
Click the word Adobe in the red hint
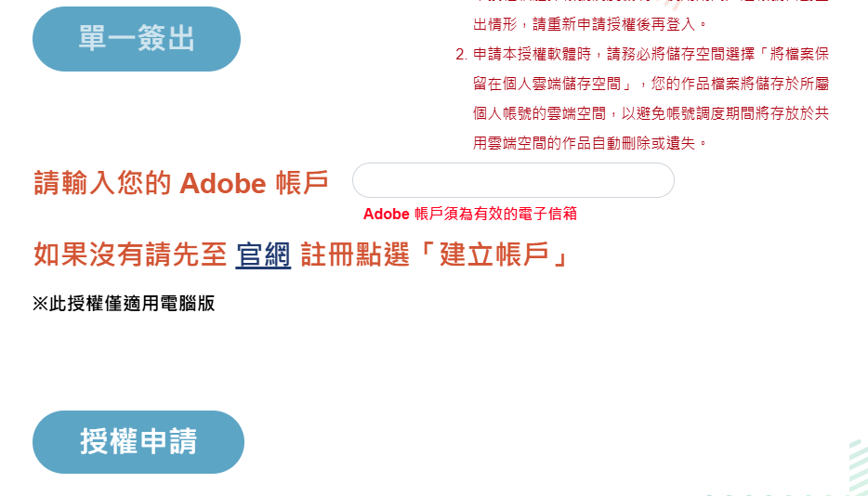tap(387, 215)
